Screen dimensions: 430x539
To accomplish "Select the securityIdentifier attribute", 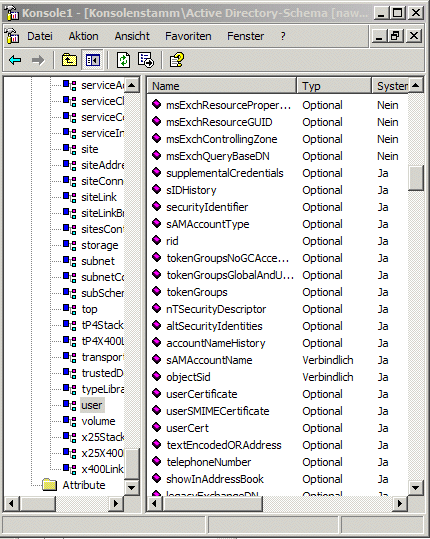I will (207, 207).
